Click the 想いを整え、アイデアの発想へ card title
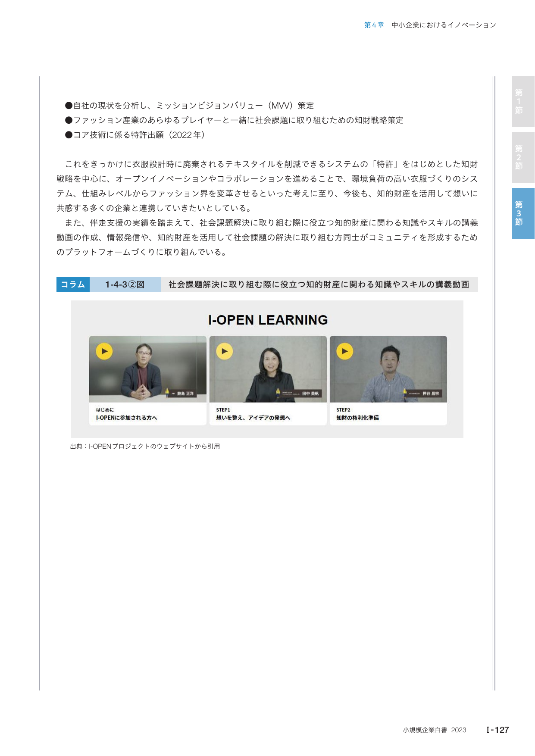Image resolution: width=535 pixels, height=756 pixels. tap(253, 418)
